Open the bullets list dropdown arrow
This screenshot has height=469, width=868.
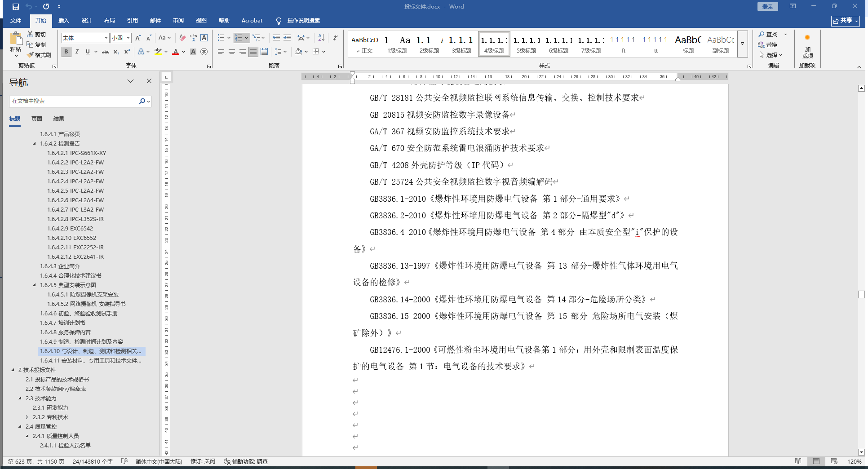(x=229, y=38)
